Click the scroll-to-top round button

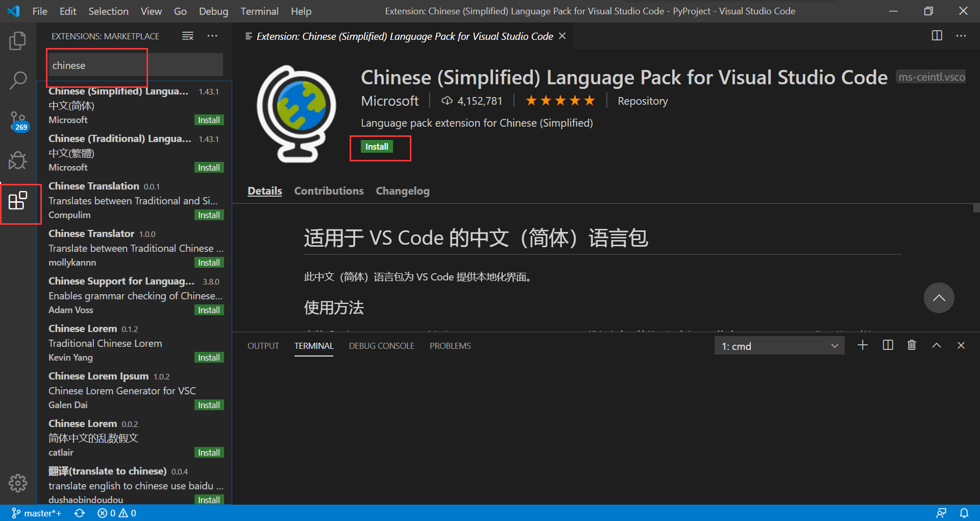pyautogui.click(x=939, y=298)
